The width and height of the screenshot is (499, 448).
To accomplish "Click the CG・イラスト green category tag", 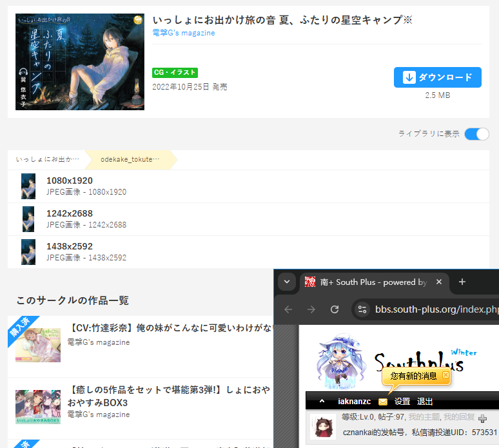I will click(175, 73).
